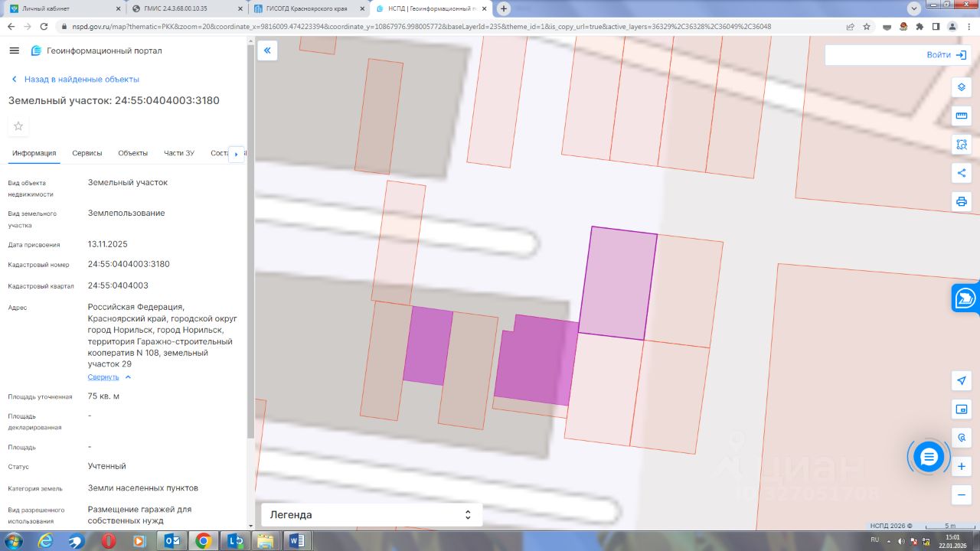
Task: Show more tabs with the right arrow
Action: click(x=237, y=154)
